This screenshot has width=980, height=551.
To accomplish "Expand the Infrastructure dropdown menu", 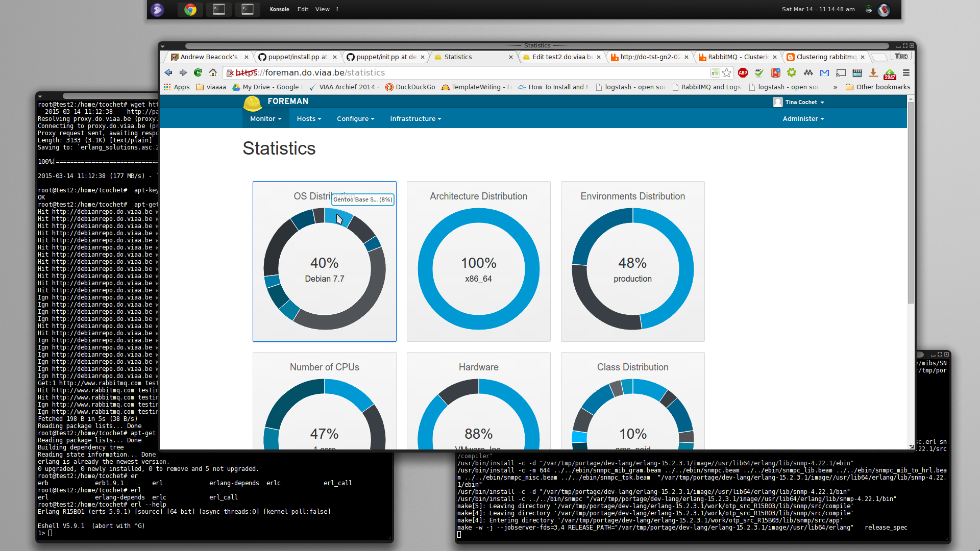I will point(415,119).
